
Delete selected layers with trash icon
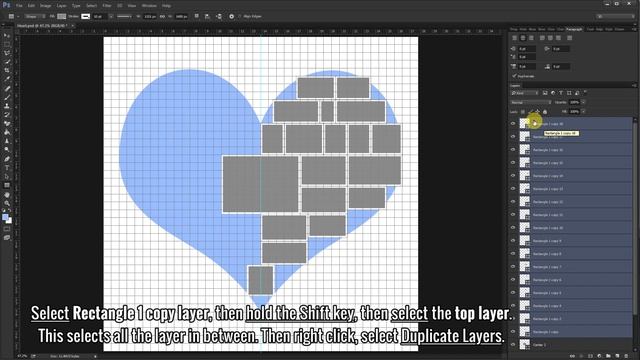tap(626, 356)
